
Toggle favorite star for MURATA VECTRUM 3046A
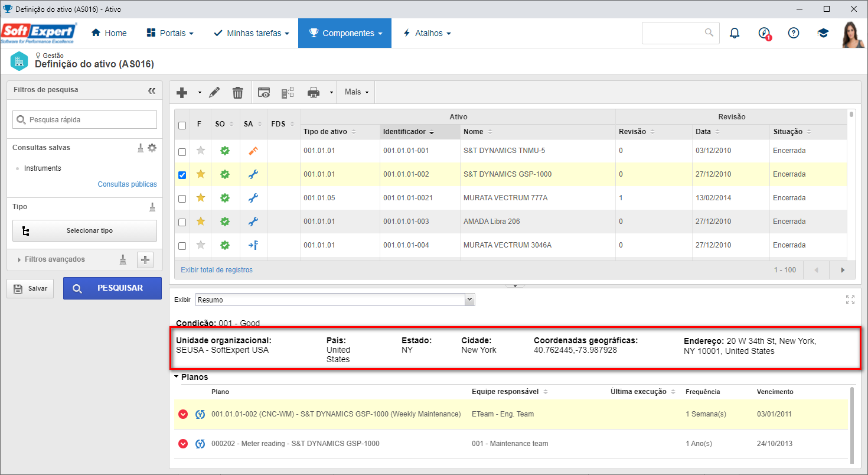(x=201, y=245)
